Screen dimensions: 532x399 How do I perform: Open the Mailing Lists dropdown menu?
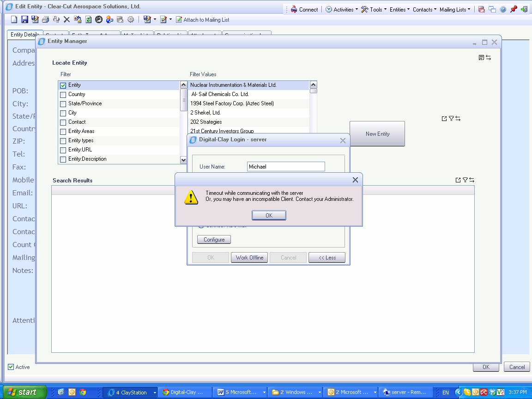[x=455, y=10]
